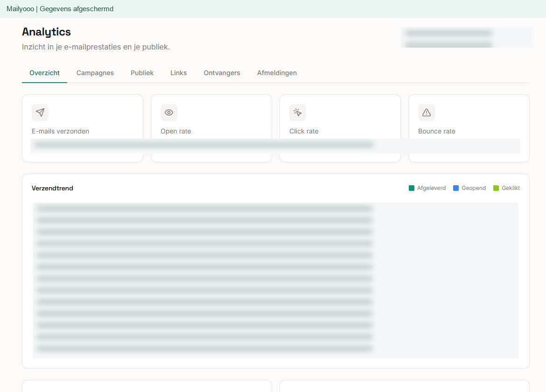Click the Geklikt legend label
The image size is (546, 392).
coord(511,188)
